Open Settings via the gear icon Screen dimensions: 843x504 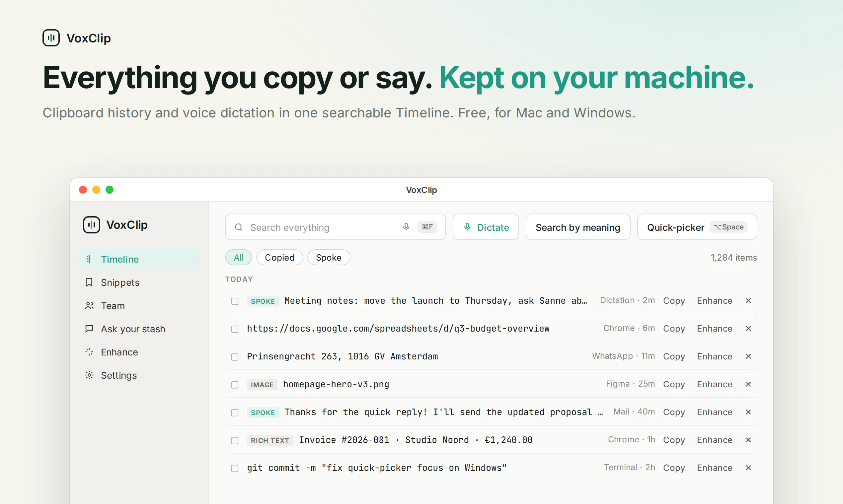click(89, 375)
